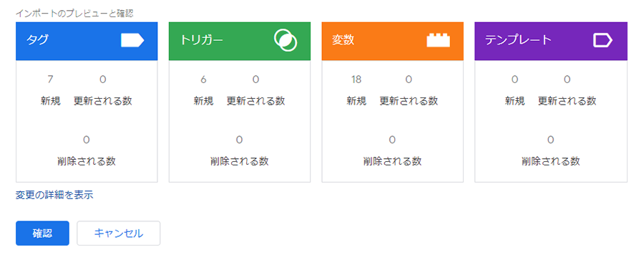
Task: Click 更新される数 in tag card
Action: (103, 101)
